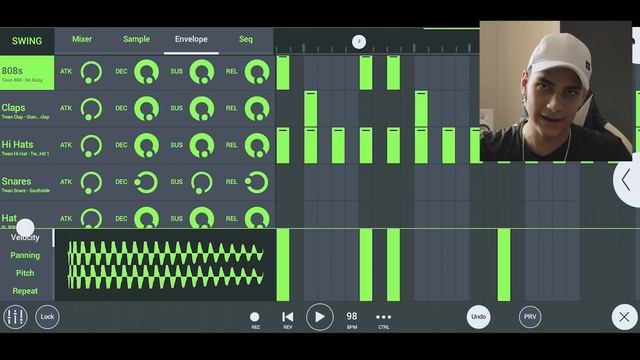Adjust the Snares DEC knob
The width and height of the screenshot is (640, 360).
146,182
